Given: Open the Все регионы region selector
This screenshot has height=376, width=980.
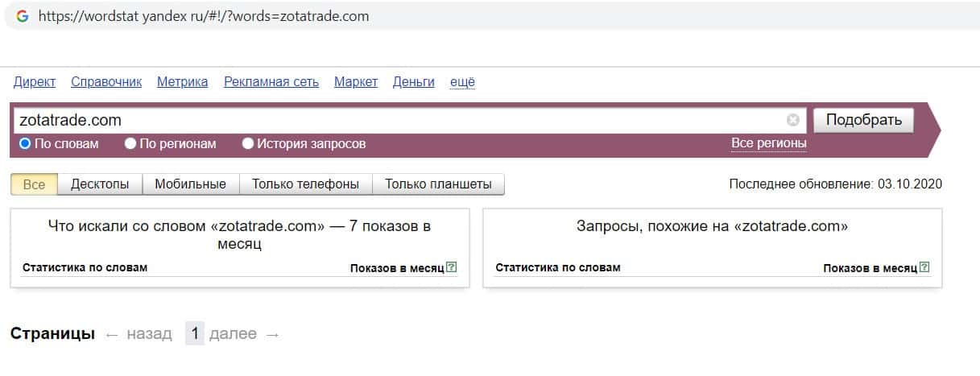Looking at the screenshot, I should 768,143.
